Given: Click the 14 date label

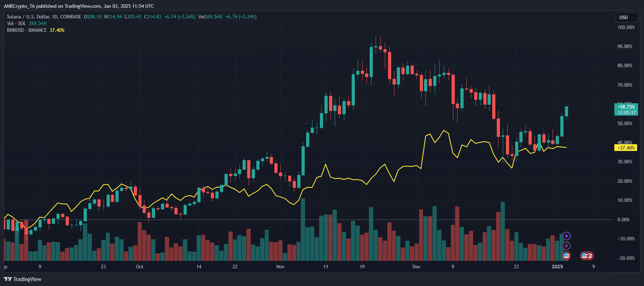Looking at the screenshot, I should [199, 267].
